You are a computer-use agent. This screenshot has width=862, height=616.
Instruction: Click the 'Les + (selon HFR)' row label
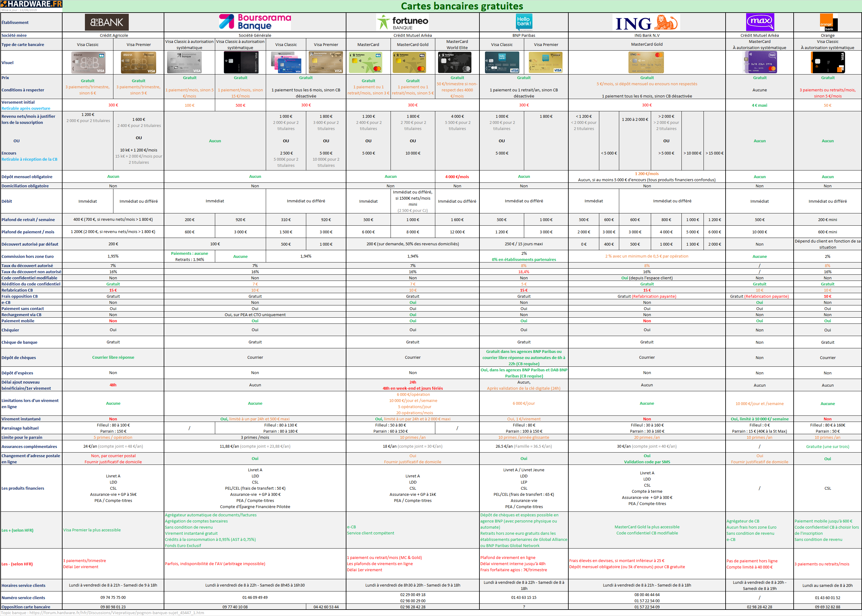click(x=17, y=530)
